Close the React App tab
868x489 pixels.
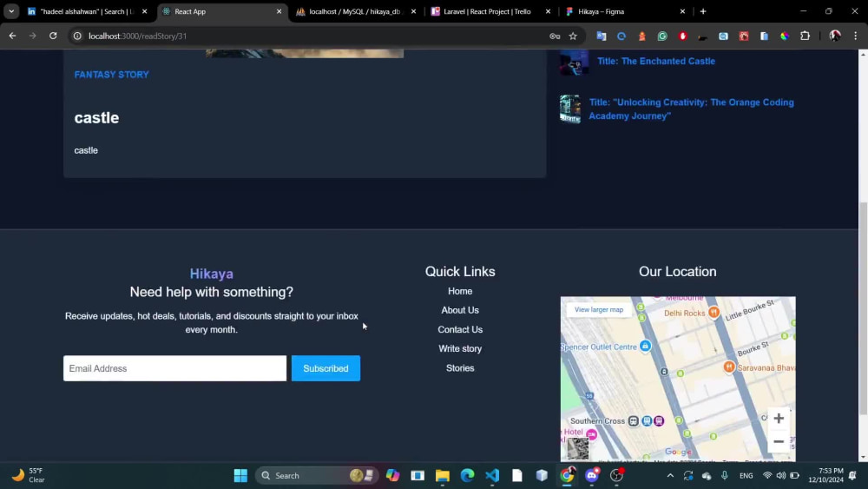[279, 11]
